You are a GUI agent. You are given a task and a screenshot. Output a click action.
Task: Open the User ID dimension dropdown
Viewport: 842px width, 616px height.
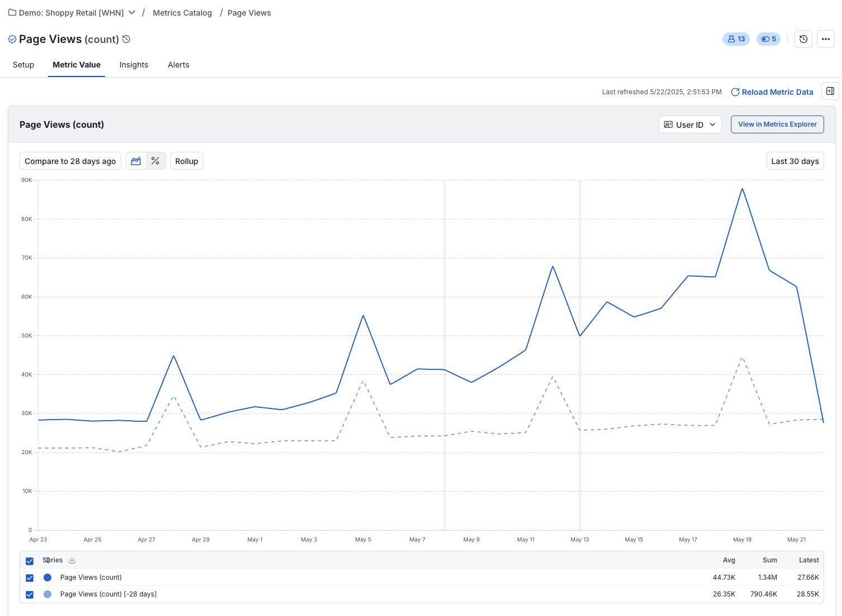point(690,124)
